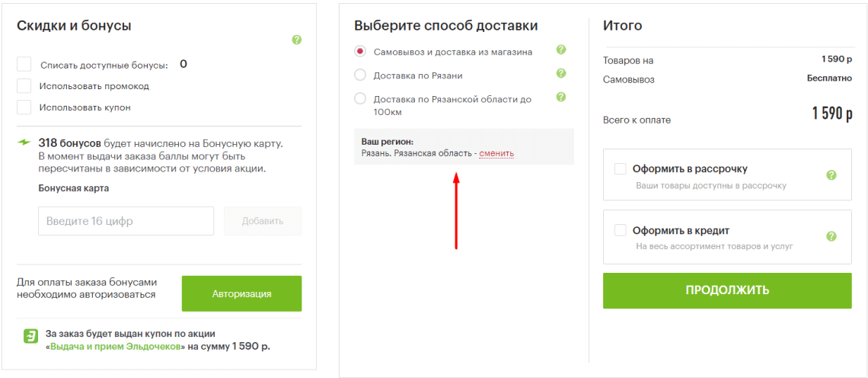Click сменить link to change region

[496, 153]
